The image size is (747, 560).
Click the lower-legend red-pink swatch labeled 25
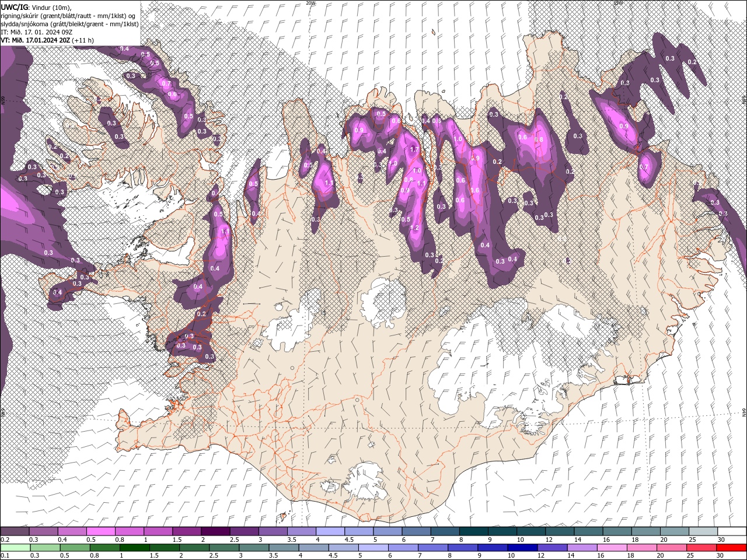click(x=701, y=548)
